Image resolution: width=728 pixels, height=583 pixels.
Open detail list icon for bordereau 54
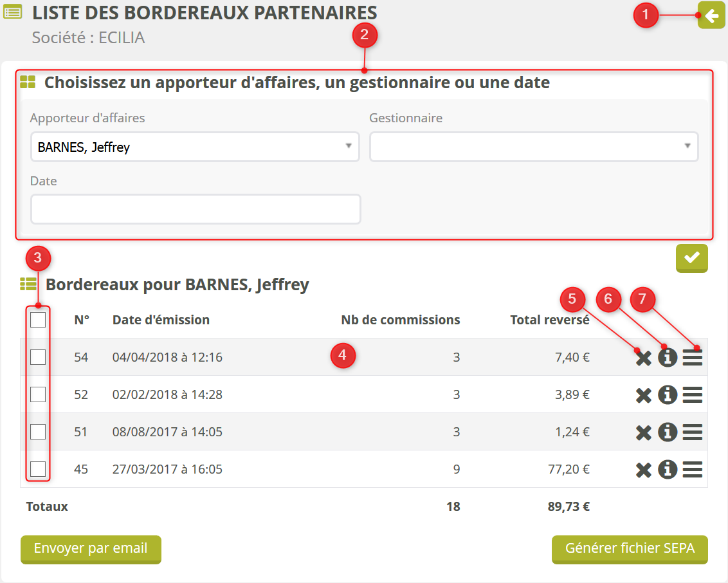[692, 358]
